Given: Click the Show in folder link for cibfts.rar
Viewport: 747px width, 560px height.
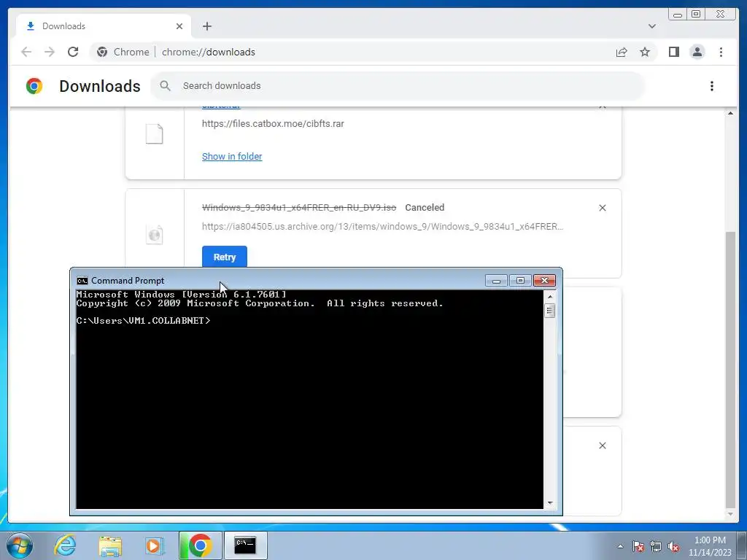Looking at the screenshot, I should pyautogui.click(x=231, y=156).
